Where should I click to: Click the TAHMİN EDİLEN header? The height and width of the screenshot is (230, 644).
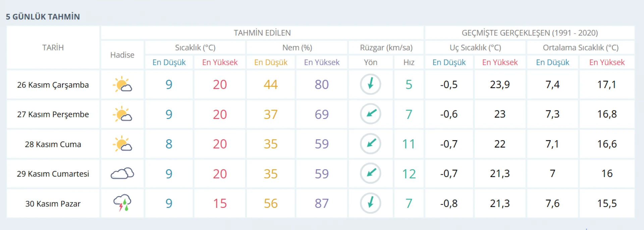[262, 33]
